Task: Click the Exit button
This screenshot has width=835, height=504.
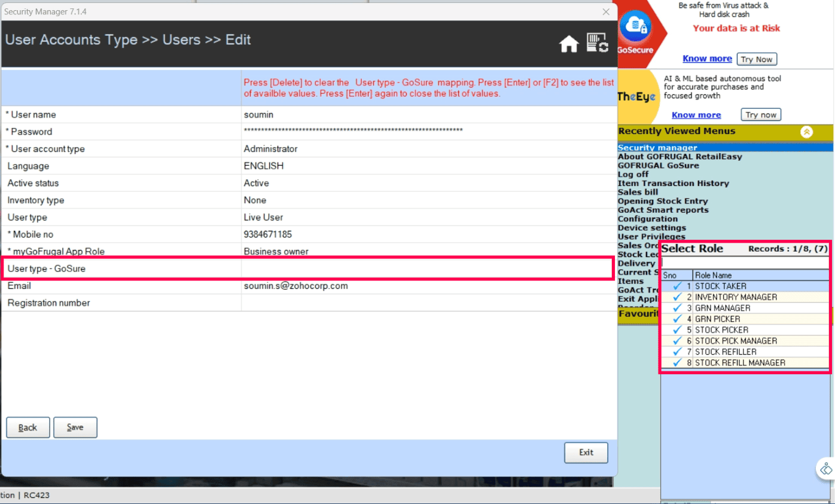Action: point(586,453)
